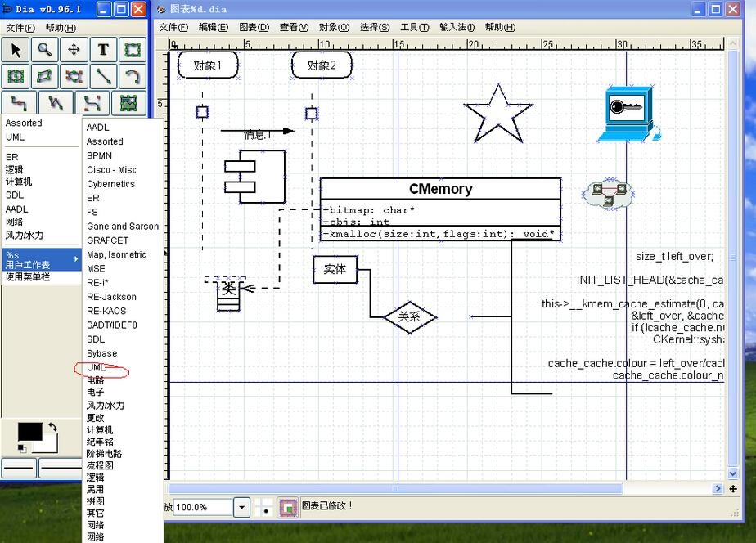Open 帮助(H) menu in Dia toolbox window
Screen dimensions: 756x543
click(61, 28)
